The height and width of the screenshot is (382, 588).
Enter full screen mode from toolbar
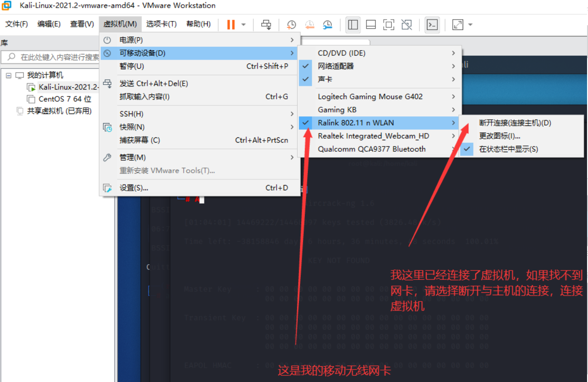pyautogui.click(x=457, y=24)
